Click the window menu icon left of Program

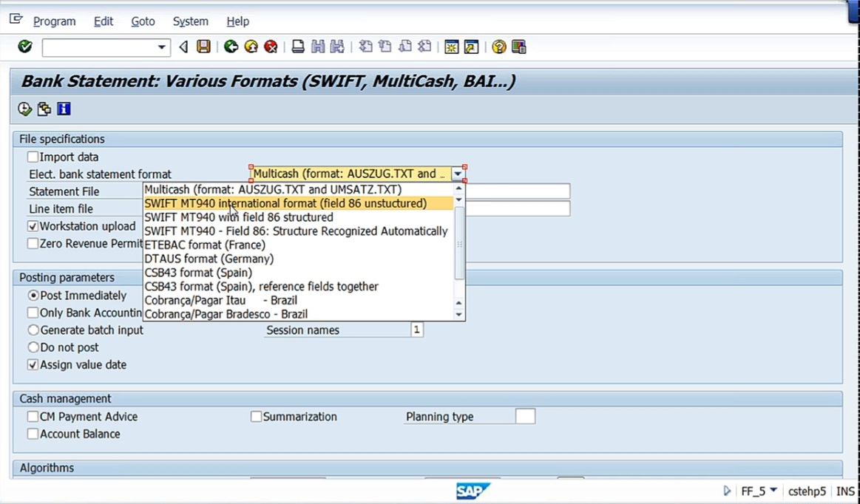pos(16,20)
